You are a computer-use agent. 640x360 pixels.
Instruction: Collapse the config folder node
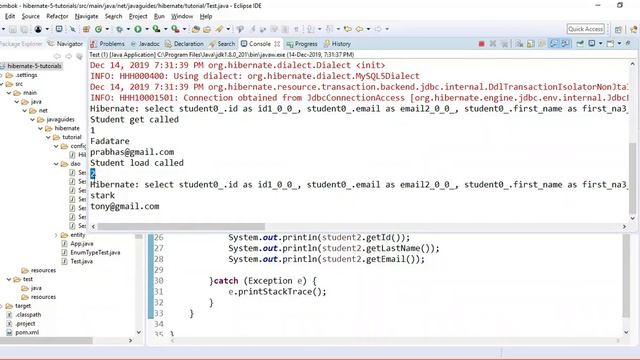(56, 146)
